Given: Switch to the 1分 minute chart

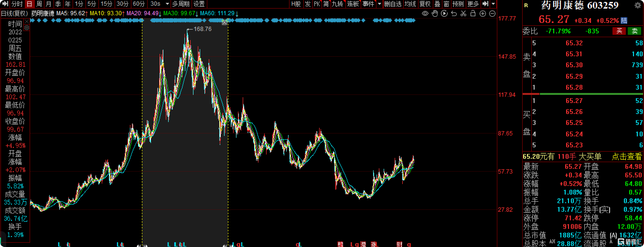Looking at the screenshot, I should (79, 4).
